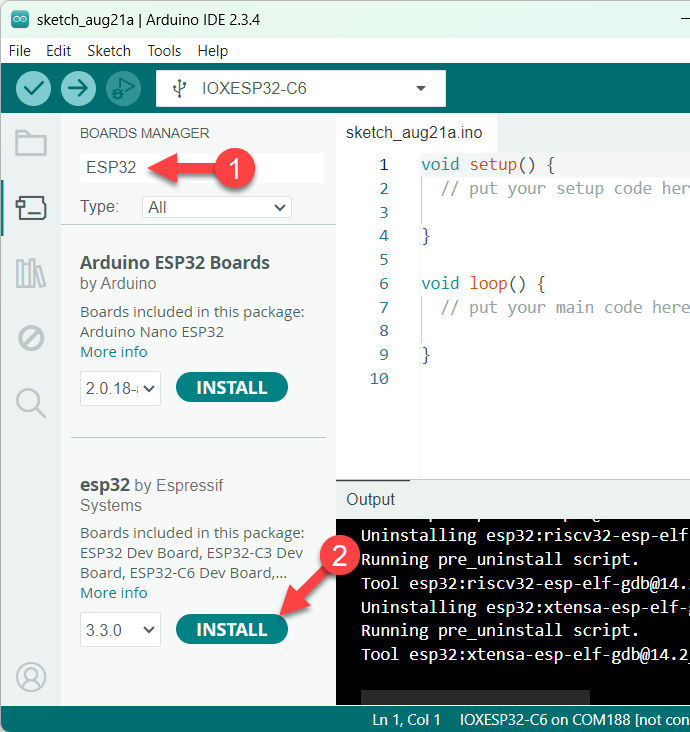Image resolution: width=690 pixels, height=732 pixels.
Task: Open the Sketchbook folder sidebar icon
Action: 31,143
